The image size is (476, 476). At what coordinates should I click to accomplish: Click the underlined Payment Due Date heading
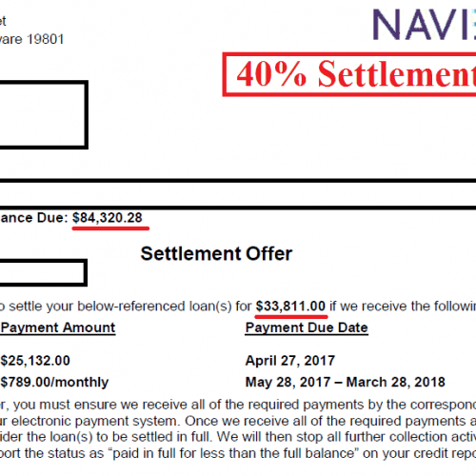click(x=307, y=327)
